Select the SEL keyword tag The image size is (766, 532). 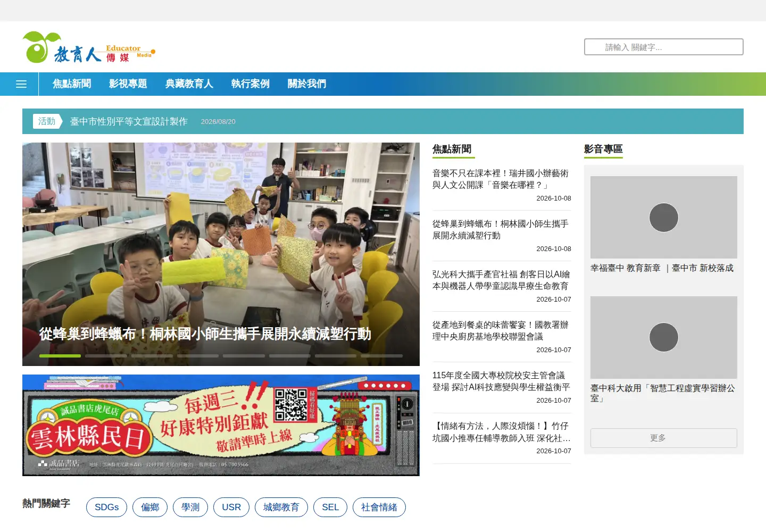coord(330,507)
